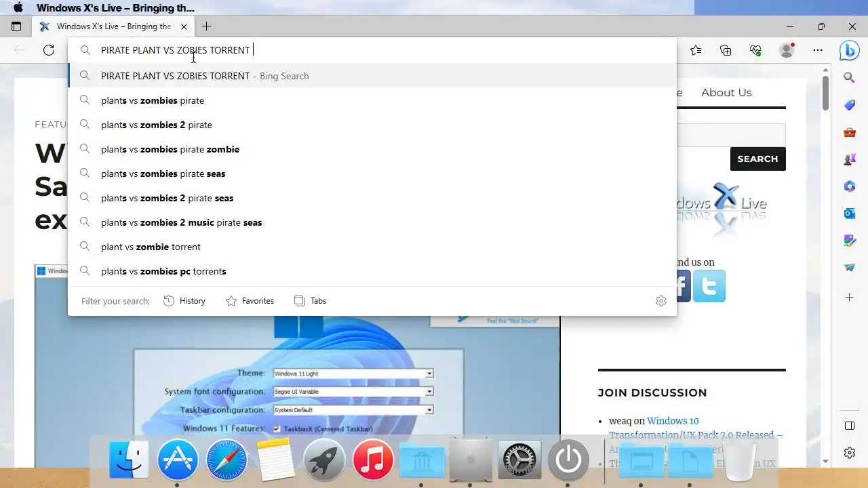Pick suggestion plants vs zombies 2 pirate seas

click(372, 198)
